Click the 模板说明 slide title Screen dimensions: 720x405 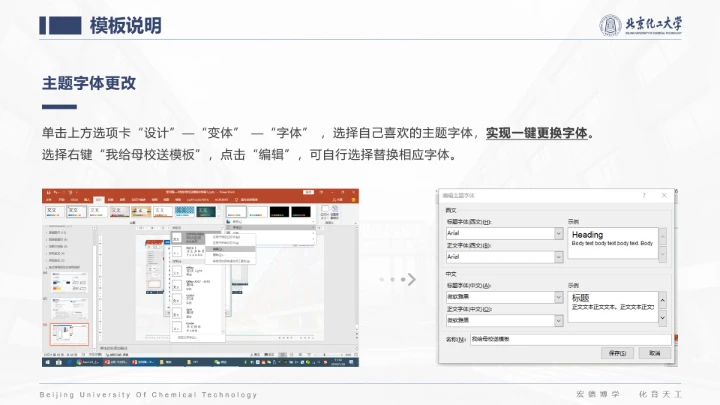(x=126, y=25)
